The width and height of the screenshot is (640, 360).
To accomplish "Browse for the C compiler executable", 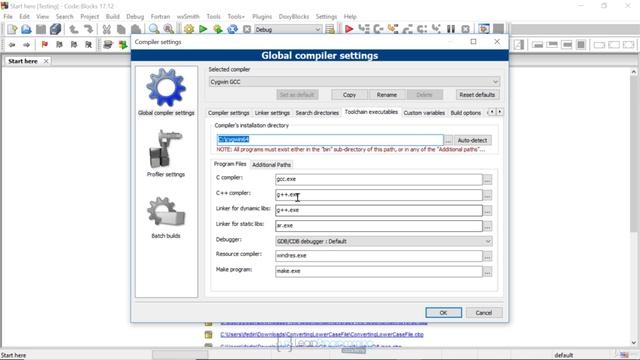I will [487, 179].
